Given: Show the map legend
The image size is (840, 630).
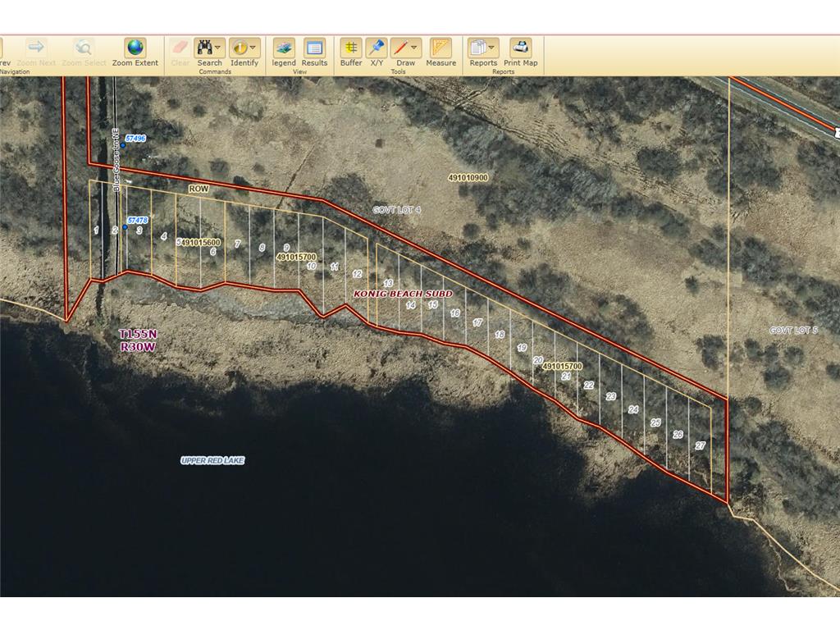Looking at the screenshot, I should 284,48.
